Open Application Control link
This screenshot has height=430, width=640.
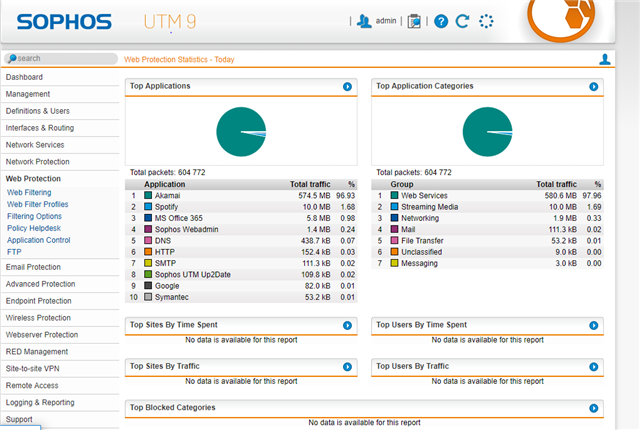38,240
